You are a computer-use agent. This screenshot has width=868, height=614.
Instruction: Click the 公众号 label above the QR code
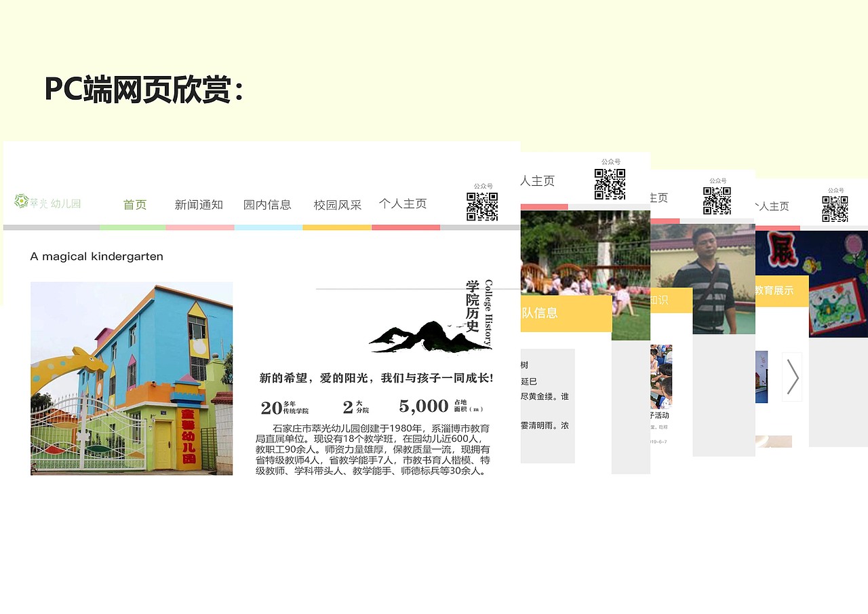click(484, 185)
